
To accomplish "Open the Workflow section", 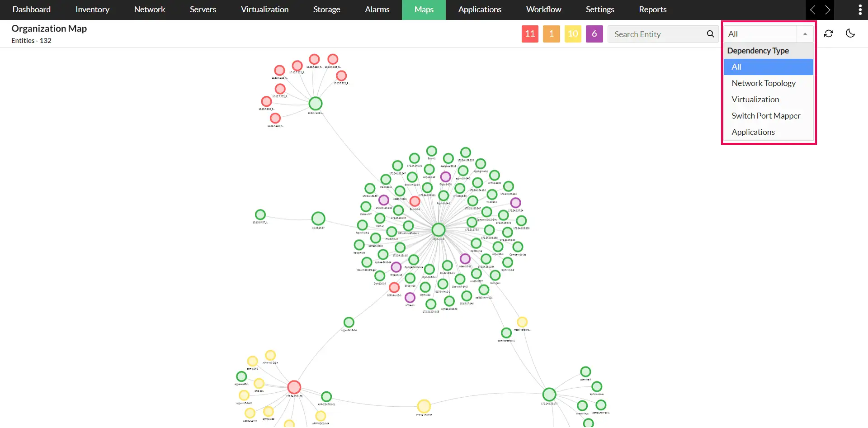I will pyautogui.click(x=543, y=10).
